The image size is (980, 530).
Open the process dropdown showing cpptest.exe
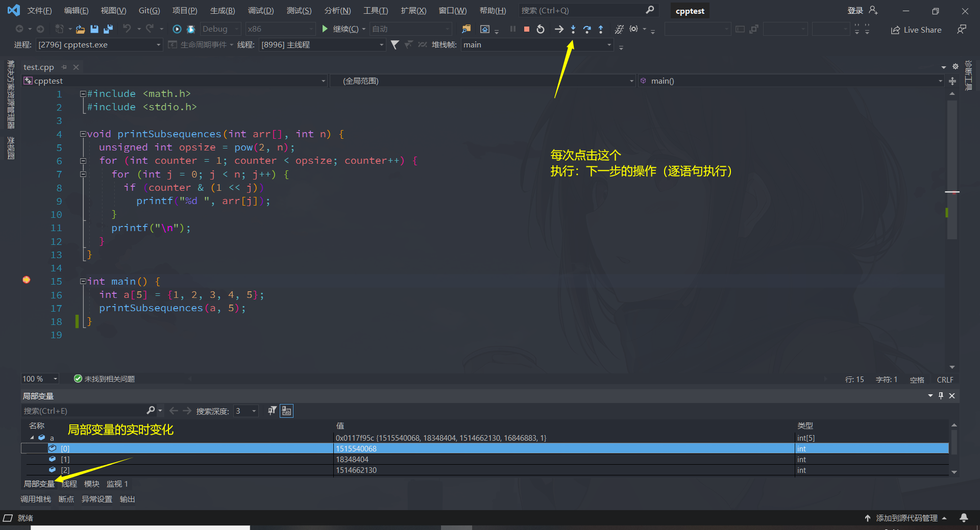click(x=100, y=45)
